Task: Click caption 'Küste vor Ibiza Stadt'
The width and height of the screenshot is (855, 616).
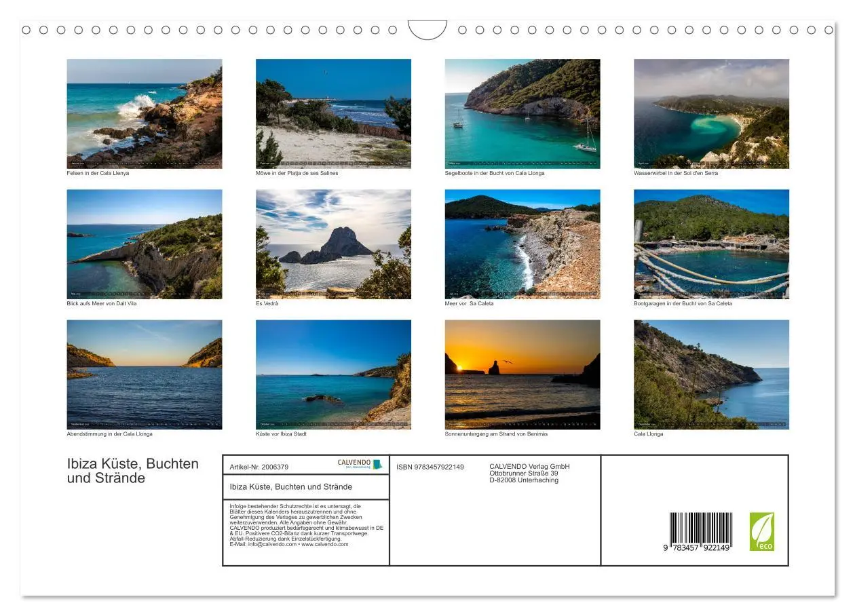Action: coord(281,434)
